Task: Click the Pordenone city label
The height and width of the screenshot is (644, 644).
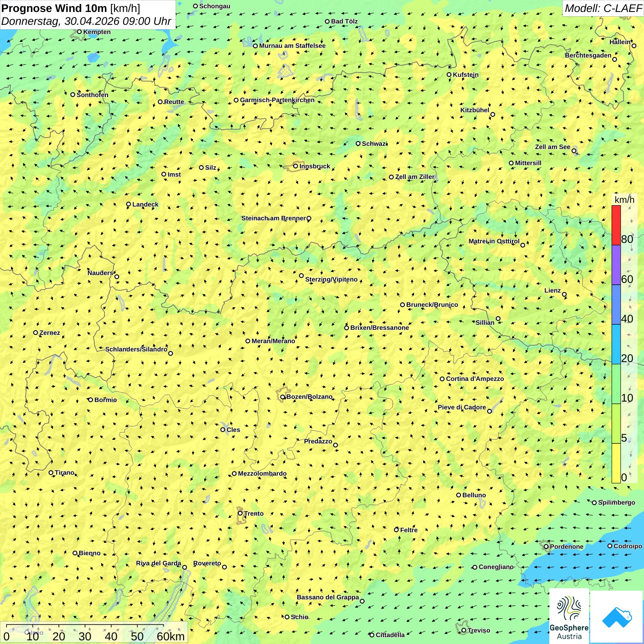Action: (x=567, y=546)
